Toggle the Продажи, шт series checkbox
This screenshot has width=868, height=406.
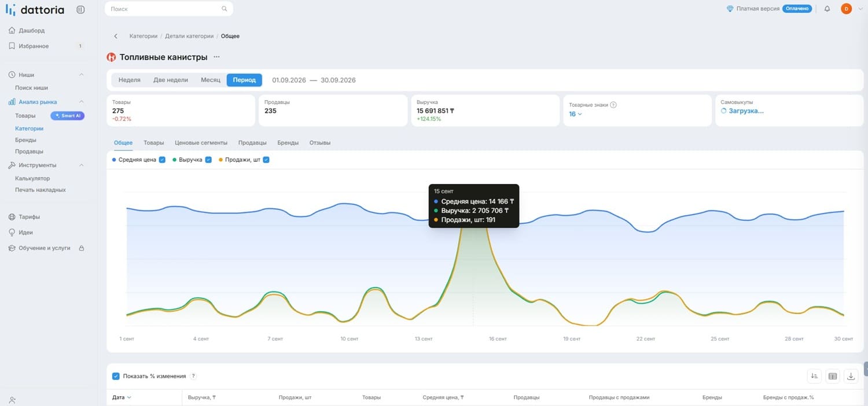[266, 160]
